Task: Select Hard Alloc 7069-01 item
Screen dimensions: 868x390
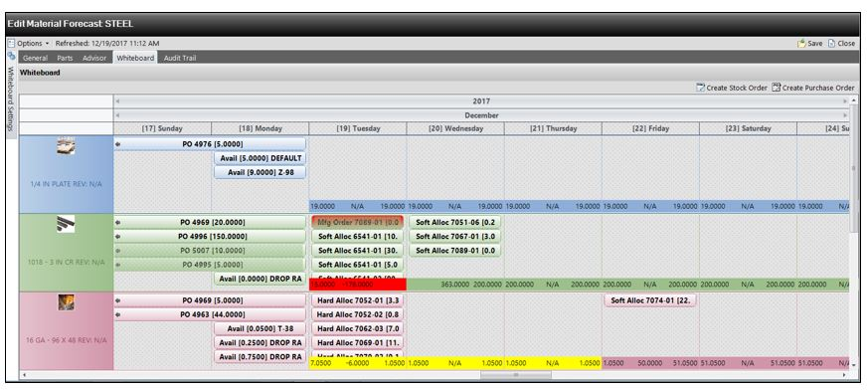Action: 358,343
